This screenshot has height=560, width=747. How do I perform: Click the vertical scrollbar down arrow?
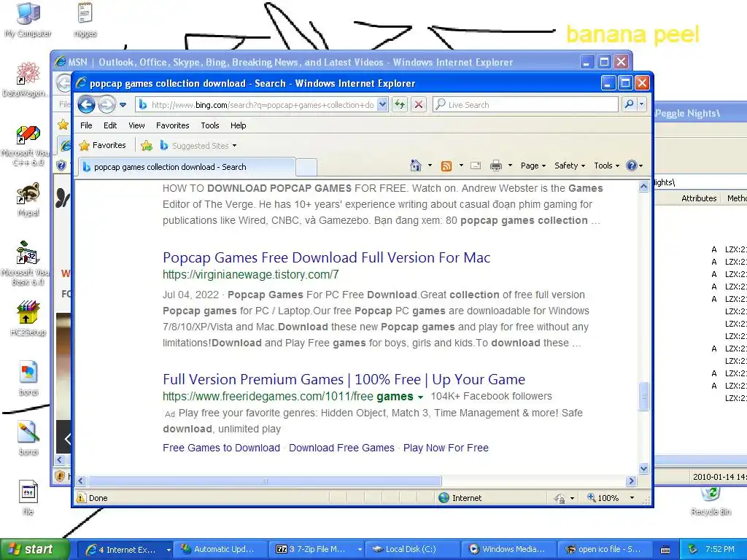pos(643,469)
